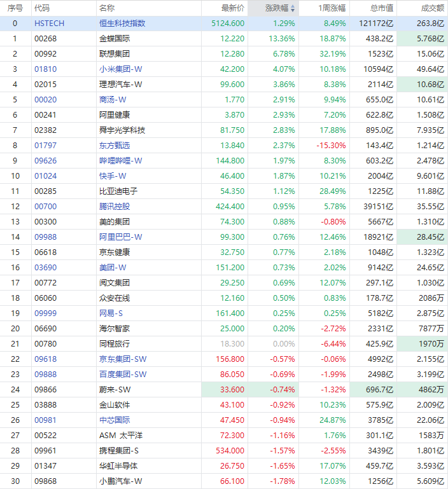Select the 海尔智家 name cell
This screenshot has height=489, width=448.
149,329
